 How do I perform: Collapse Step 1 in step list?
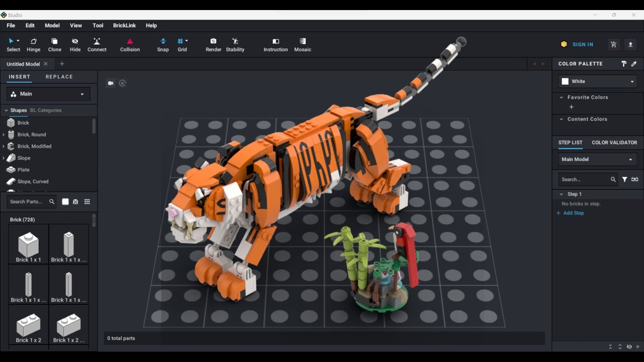point(561,194)
